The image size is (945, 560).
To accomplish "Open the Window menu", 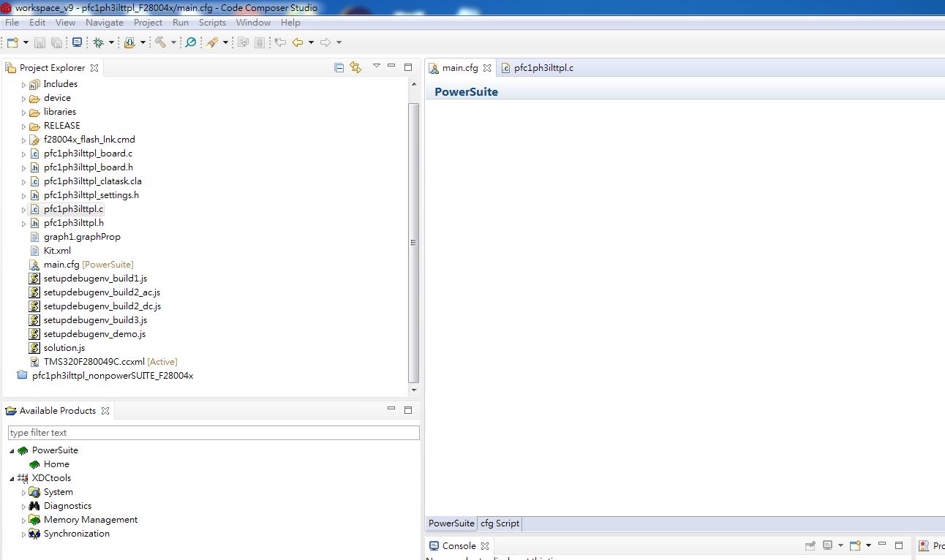I will click(253, 23).
